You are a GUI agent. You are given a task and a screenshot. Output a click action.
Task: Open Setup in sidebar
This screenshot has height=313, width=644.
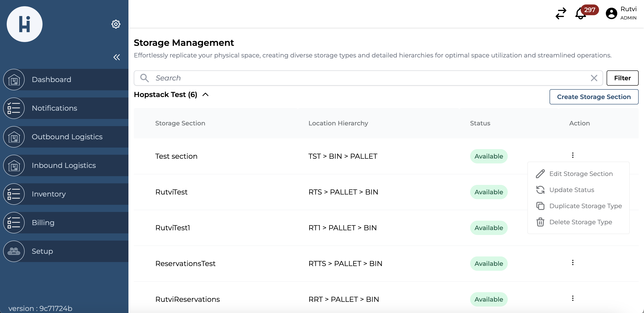[x=42, y=251]
